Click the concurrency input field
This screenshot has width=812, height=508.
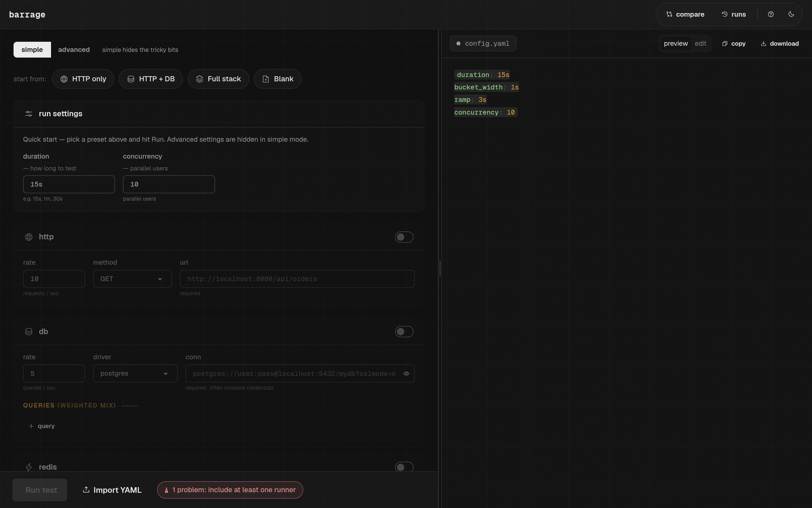tap(169, 184)
